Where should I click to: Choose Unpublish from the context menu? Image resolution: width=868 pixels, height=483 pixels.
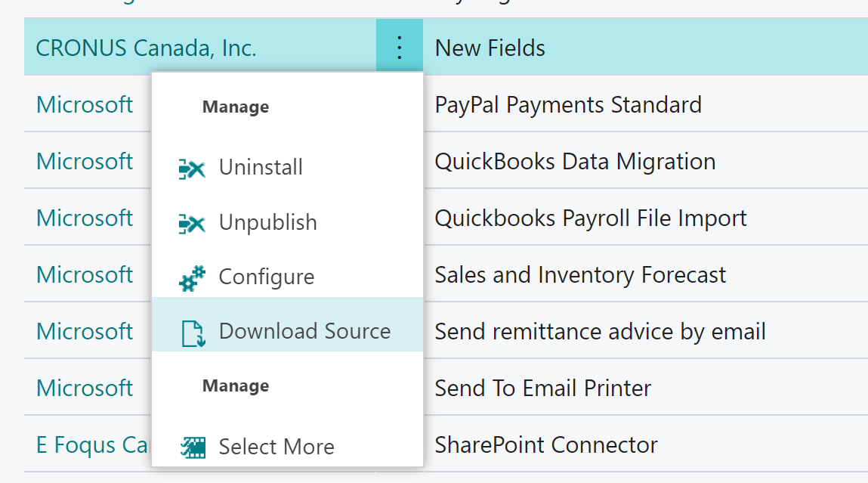287,222
